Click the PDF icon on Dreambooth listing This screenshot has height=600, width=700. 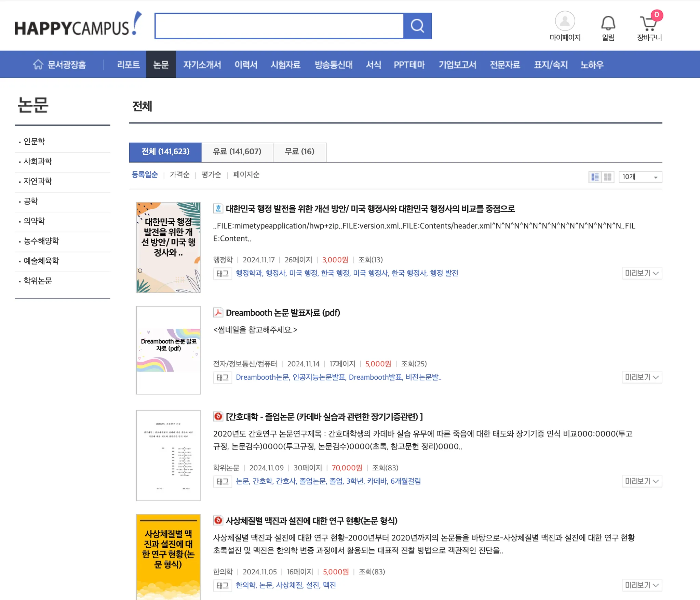coord(218,312)
